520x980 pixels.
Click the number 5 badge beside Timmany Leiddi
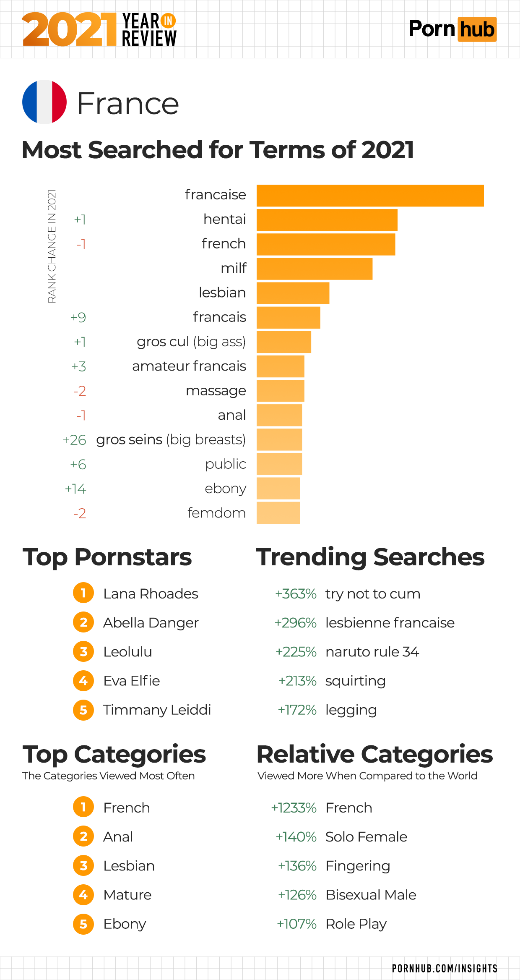pyautogui.click(x=83, y=710)
